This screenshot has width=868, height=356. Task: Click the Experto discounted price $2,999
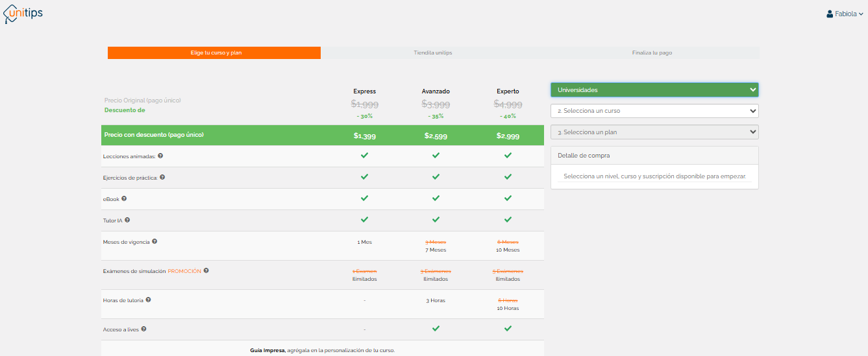[x=508, y=136]
